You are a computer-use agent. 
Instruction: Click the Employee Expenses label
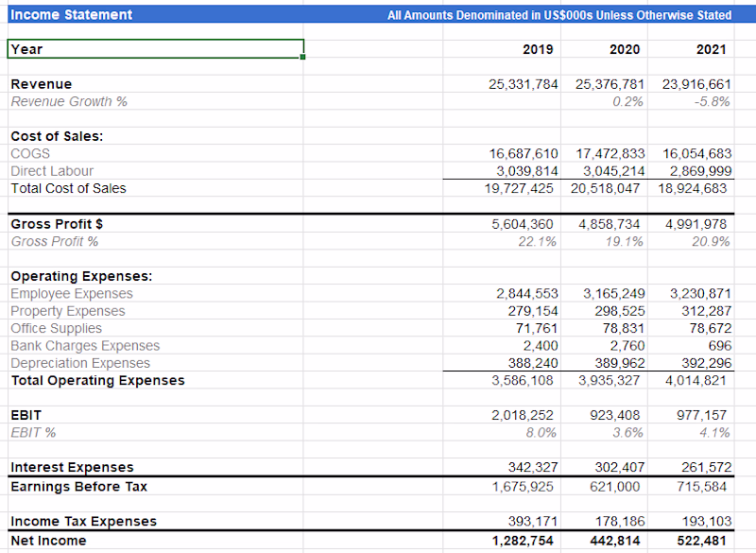(x=72, y=294)
